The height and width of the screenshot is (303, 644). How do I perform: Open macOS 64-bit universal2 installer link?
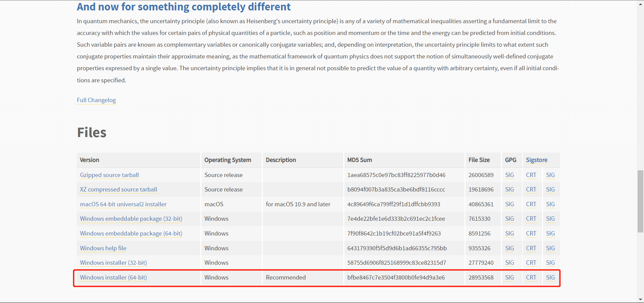[x=123, y=204]
